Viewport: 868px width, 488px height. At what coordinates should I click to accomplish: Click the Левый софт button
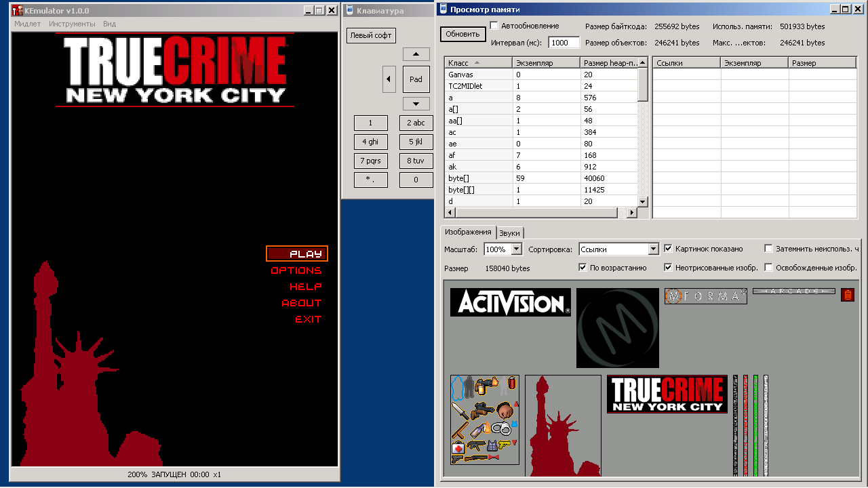click(371, 36)
